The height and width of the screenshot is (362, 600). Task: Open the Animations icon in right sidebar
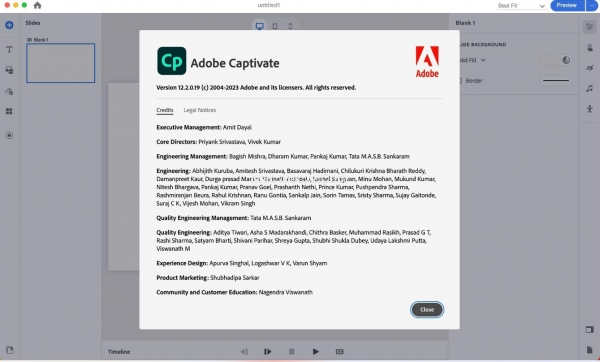(590, 68)
